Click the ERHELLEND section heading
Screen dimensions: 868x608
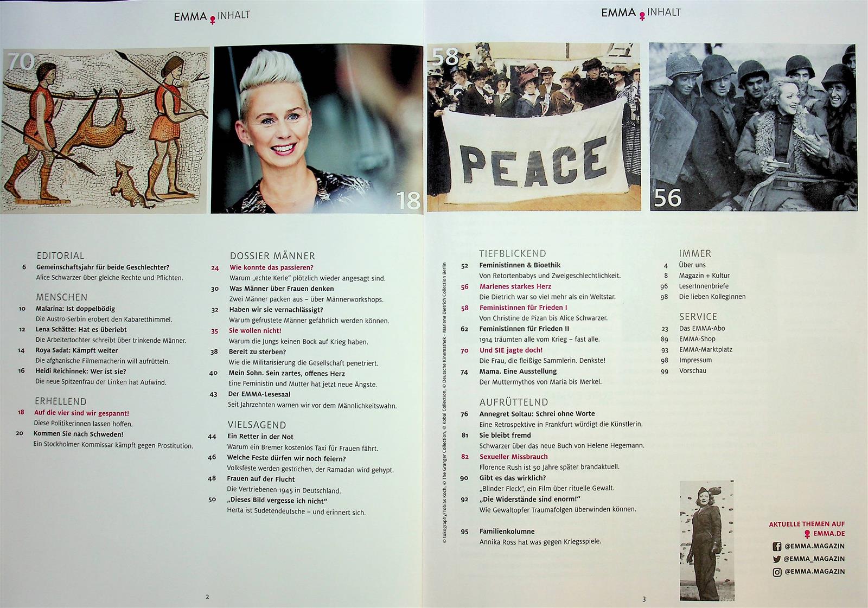[60, 401]
